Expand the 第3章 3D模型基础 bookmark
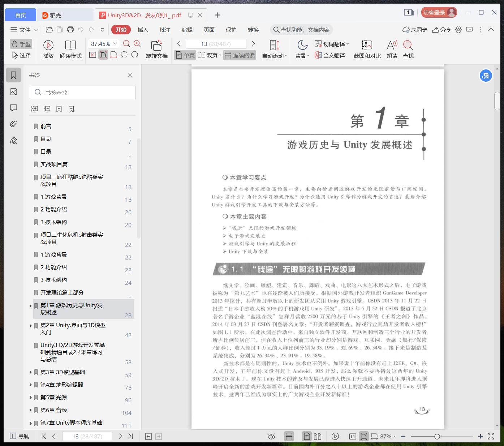504x446 pixels. click(31, 372)
